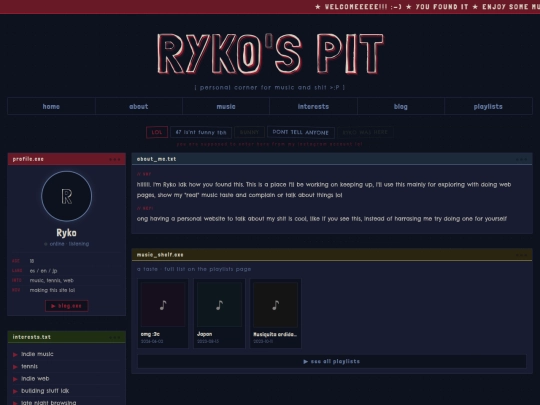The width and height of the screenshot is (540, 405).
Task: Click the music note on 'omg :3c' cover
Action: pos(163,305)
